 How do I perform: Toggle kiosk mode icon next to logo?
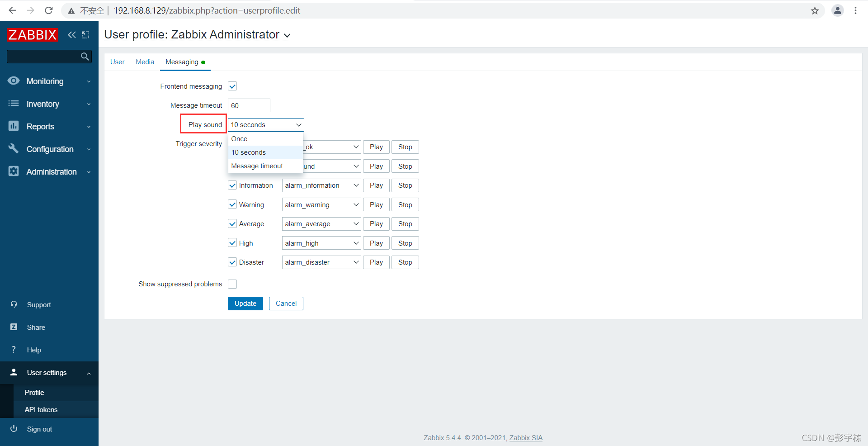coord(85,35)
